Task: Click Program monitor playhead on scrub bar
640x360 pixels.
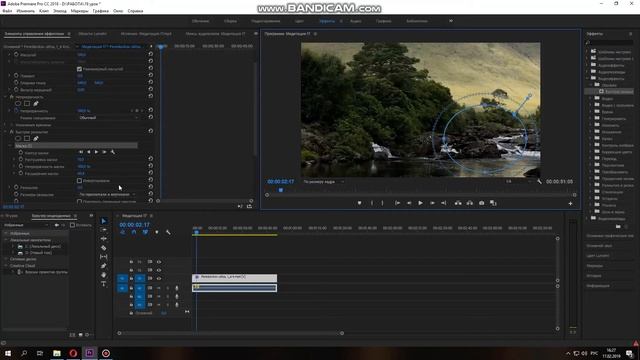Action: click(280, 190)
